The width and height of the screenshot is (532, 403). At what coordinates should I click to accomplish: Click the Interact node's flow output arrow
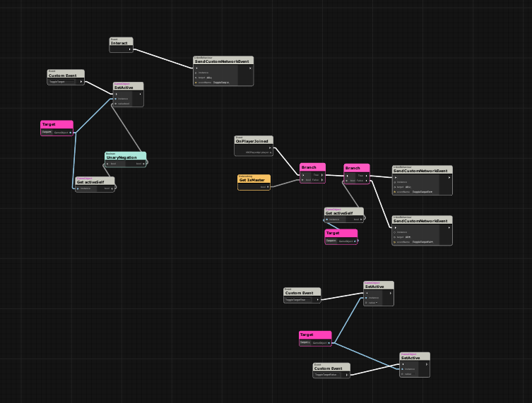coord(129,49)
